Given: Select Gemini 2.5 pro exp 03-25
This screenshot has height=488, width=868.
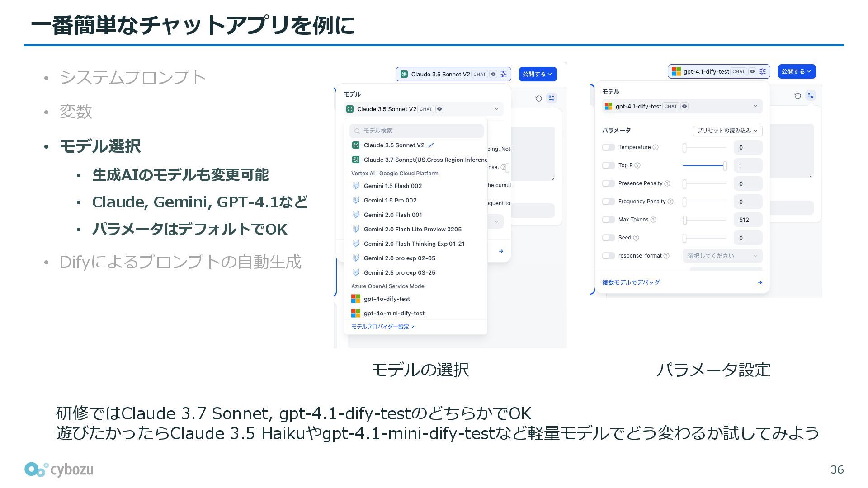Looking at the screenshot, I should click(x=415, y=272).
